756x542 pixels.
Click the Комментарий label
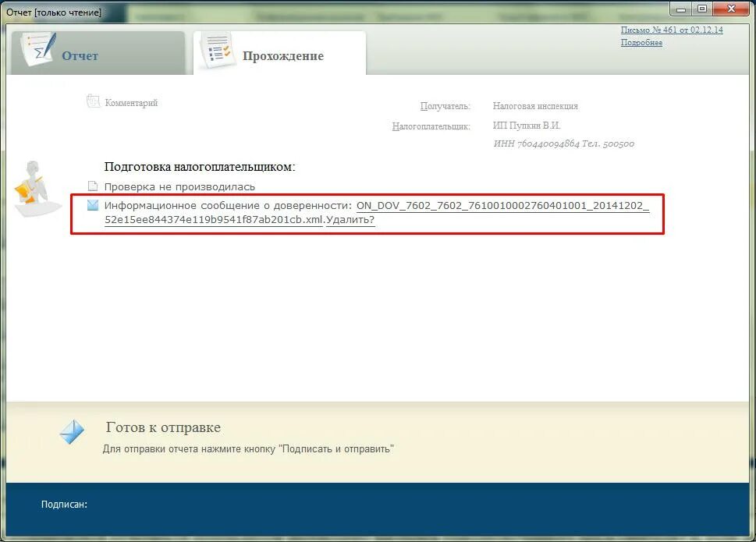point(131,103)
